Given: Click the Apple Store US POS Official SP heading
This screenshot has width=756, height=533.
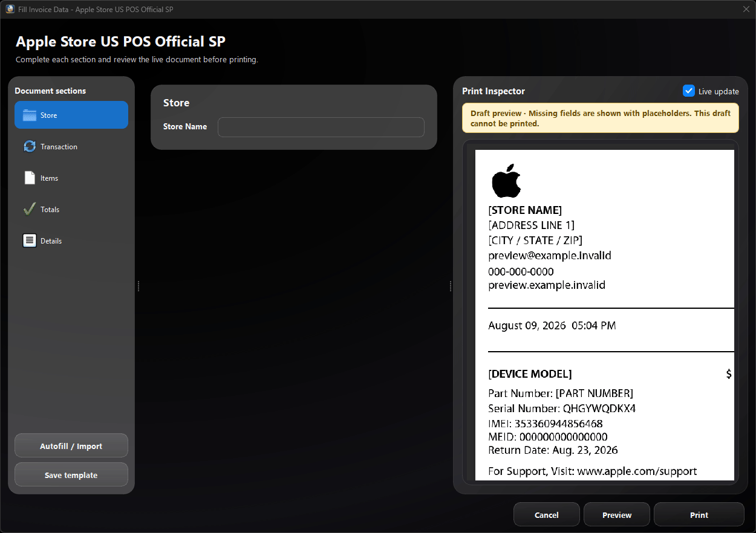Looking at the screenshot, I should (120, 42).
